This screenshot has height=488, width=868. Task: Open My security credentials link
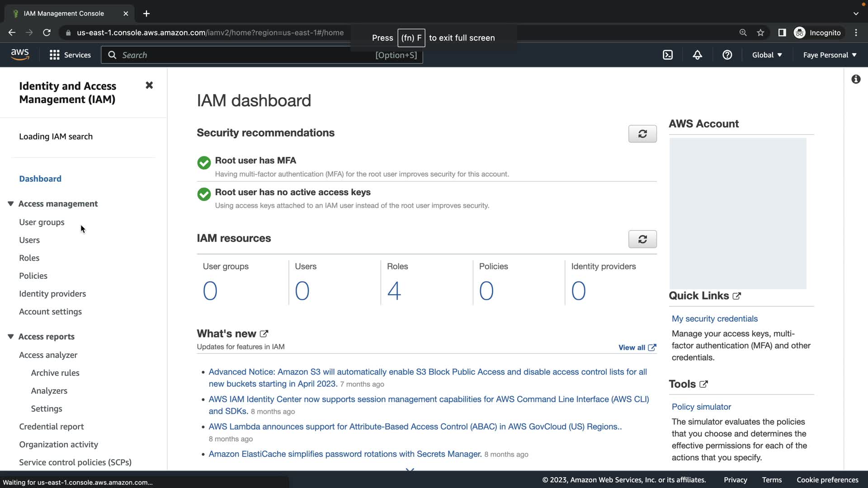714,319
